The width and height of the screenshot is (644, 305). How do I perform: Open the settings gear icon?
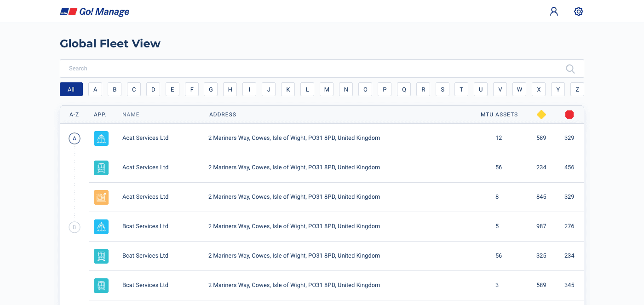click(x=579, y=12)
